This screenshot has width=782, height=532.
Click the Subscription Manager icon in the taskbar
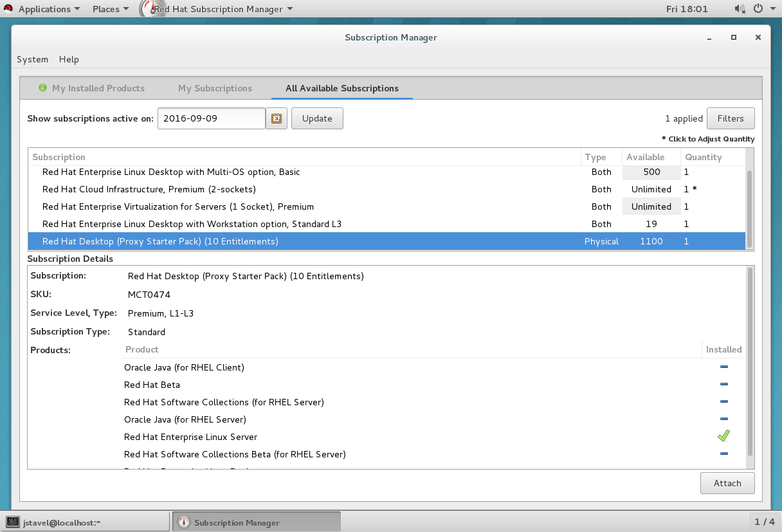pyautogui.click(x=184, y=522)
